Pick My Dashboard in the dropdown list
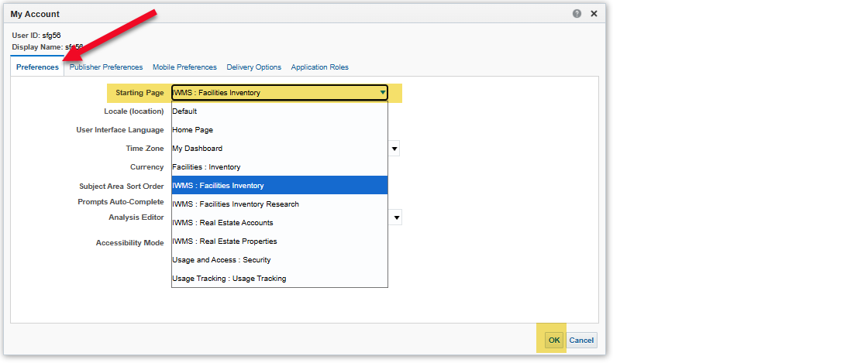 click(x=279, y=149)
